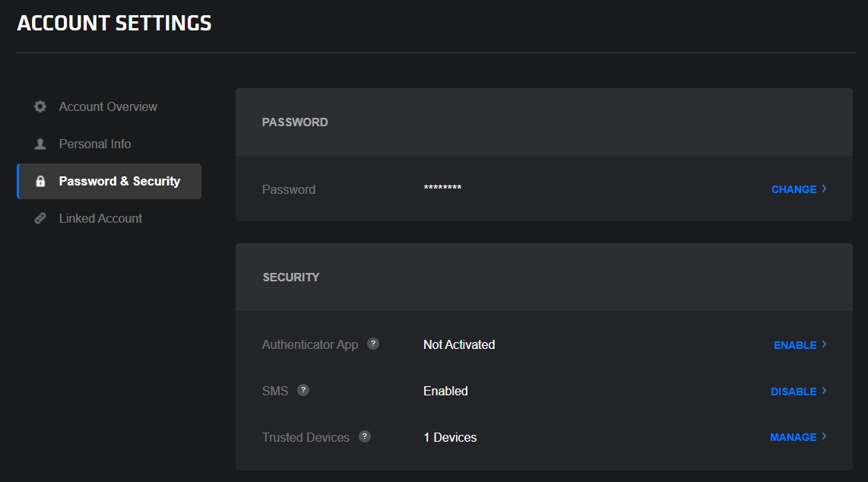Click the lock icon on Password & Security
Viewport: 868px width, 482px height.
pos(40,181)
